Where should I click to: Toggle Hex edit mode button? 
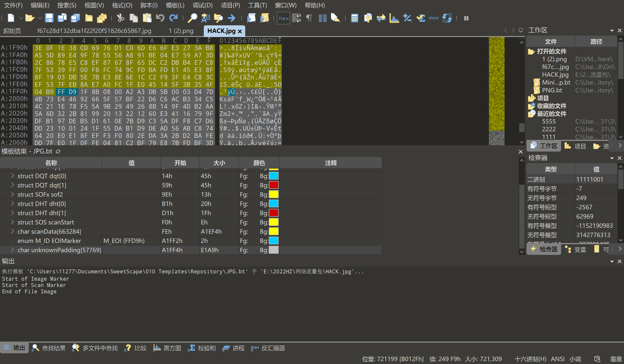[x=283, y=18]
